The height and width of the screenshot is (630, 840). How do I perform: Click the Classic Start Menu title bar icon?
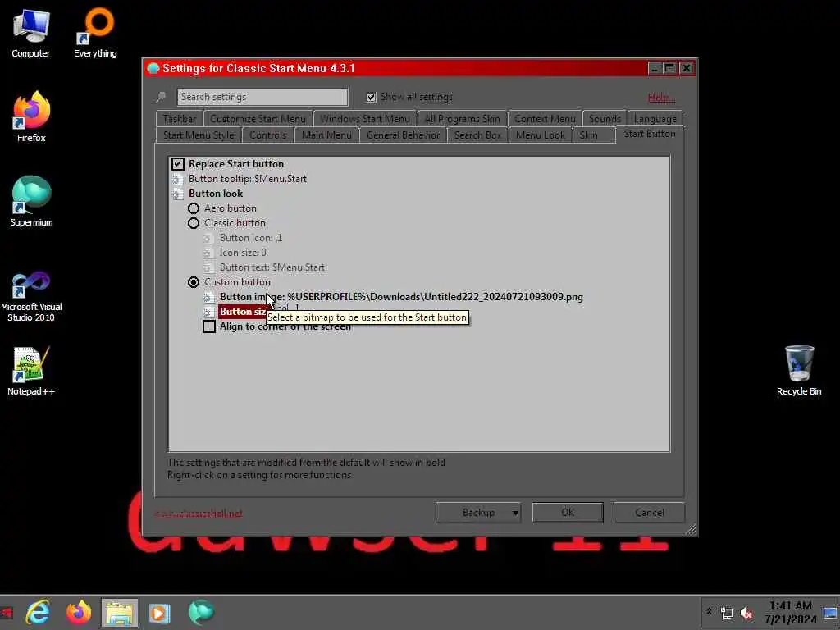pyautogui.click(x=153, y=68)
